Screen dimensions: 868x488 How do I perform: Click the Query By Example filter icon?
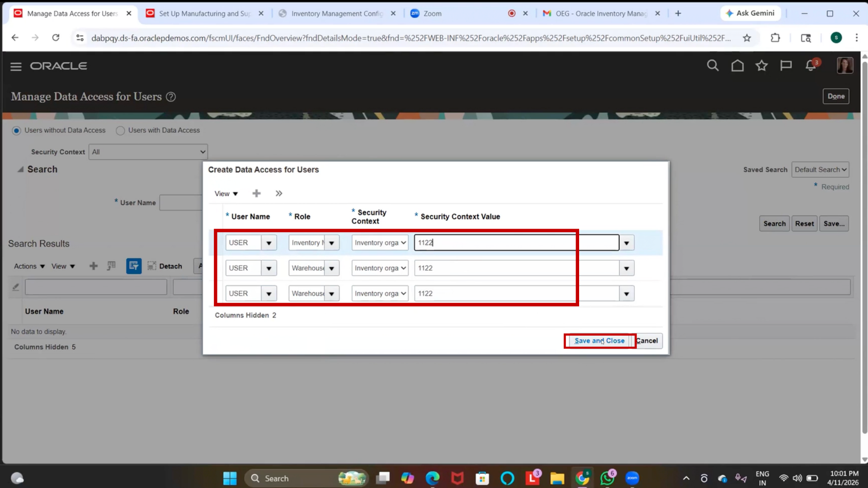click(x=134, y=266)
